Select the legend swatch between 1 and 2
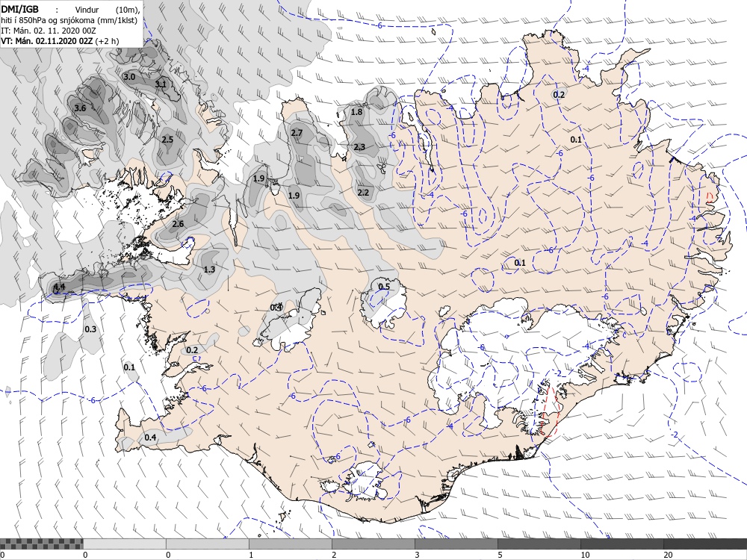Image resolution: width=747 pixels, height=560 pixels. [290, 544]
